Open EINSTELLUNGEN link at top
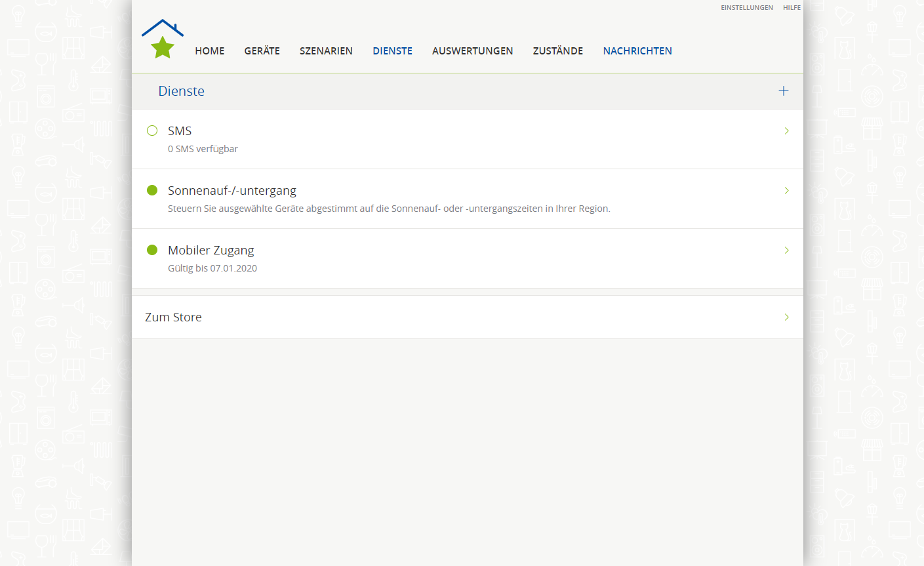924x566 pixels. pyautogui.click(x=746, y=8)
